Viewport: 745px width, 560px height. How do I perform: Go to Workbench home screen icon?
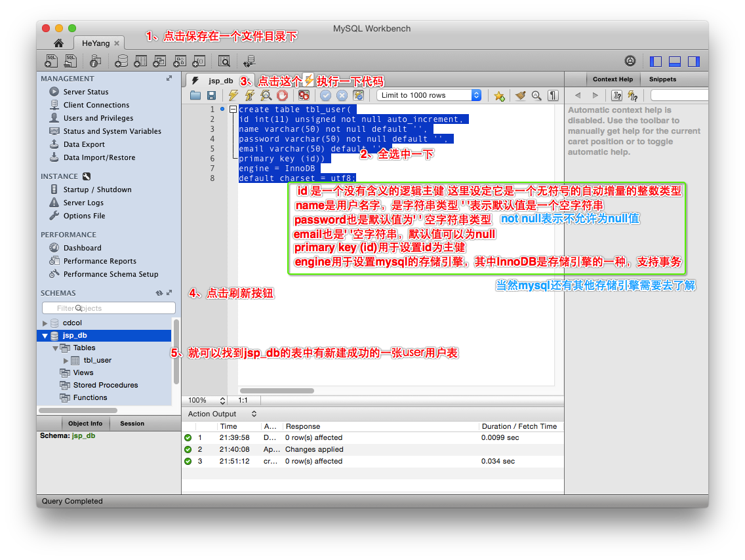58,43
